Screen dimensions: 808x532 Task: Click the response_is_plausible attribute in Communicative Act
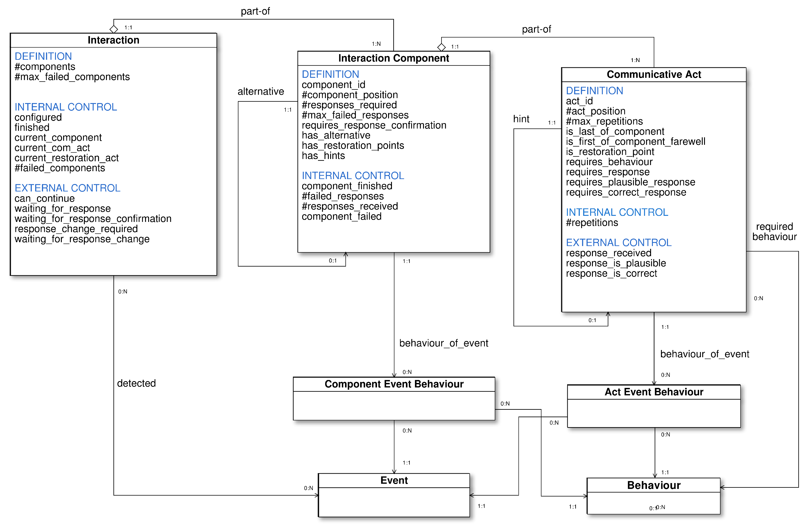[x=615, y=263]
